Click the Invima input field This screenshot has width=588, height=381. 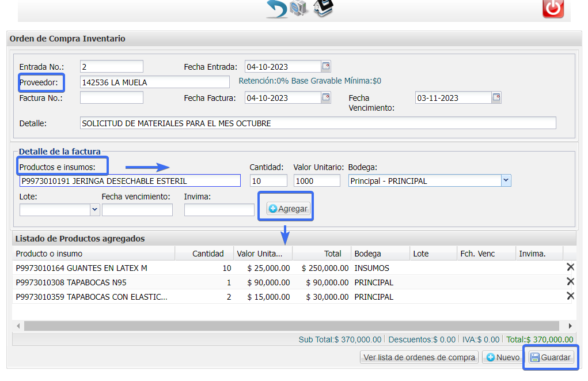pos(219,209)
